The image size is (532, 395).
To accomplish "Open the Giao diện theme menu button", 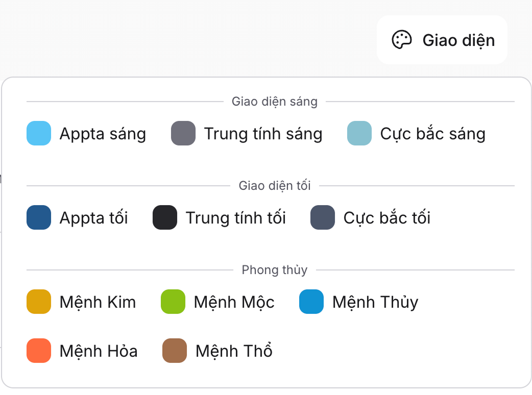I will click(x=442, y=40).
